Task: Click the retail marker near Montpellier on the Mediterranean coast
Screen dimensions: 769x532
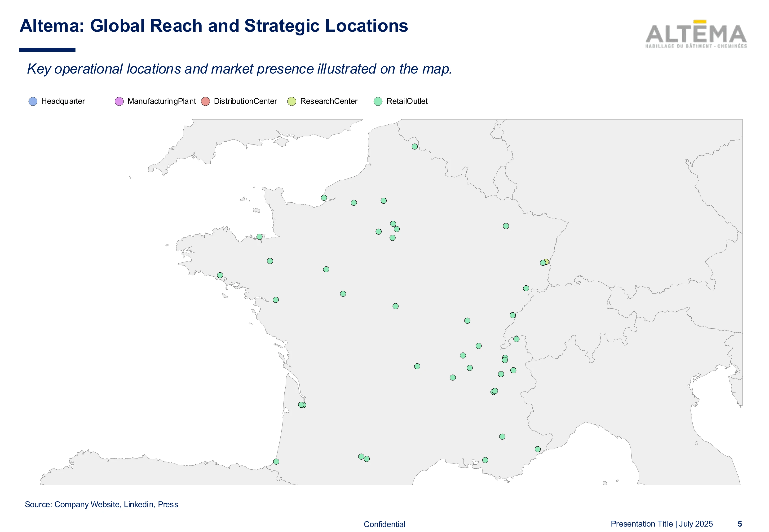Action: pyautogui.click(x=485, y=460)
